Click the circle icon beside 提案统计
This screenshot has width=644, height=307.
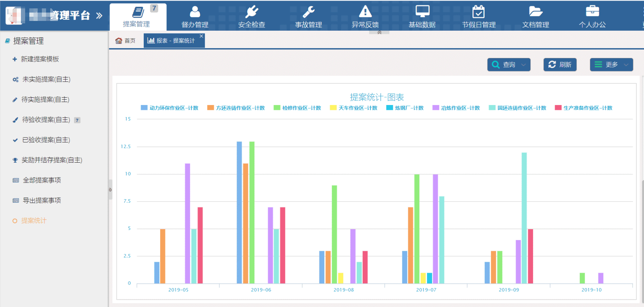pos(15,221)
